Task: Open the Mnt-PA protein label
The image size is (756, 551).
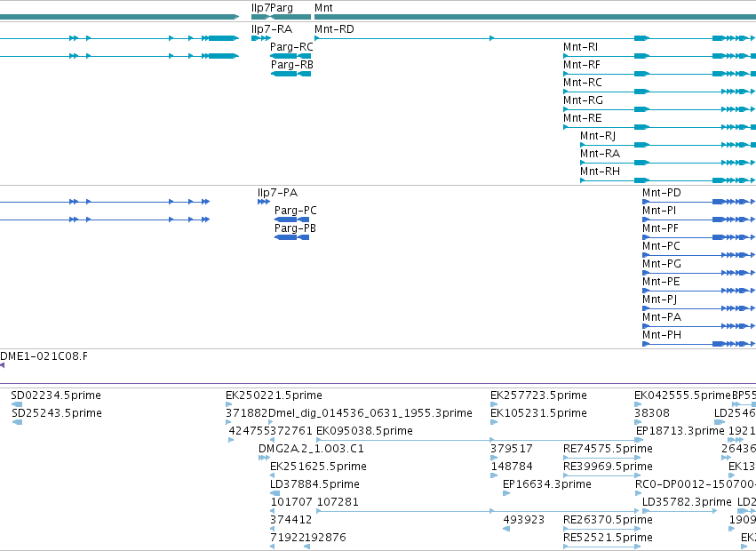Action: [662, 317]
